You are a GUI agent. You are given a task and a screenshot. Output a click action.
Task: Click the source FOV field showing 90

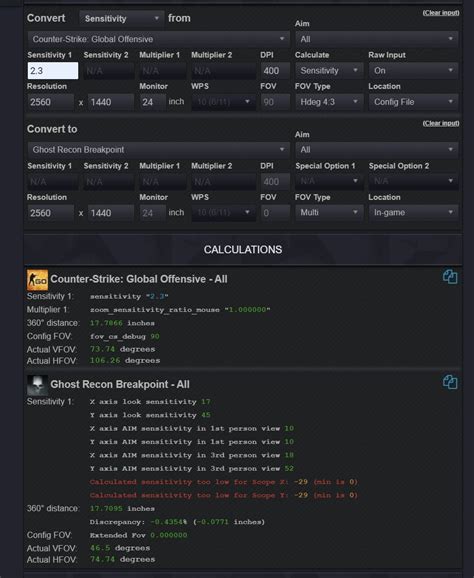[x=275, y=102]
